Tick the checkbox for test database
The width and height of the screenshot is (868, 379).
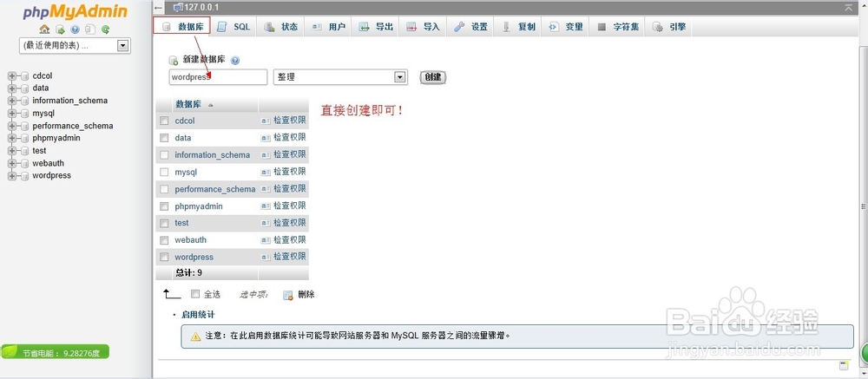click(164, 223)
